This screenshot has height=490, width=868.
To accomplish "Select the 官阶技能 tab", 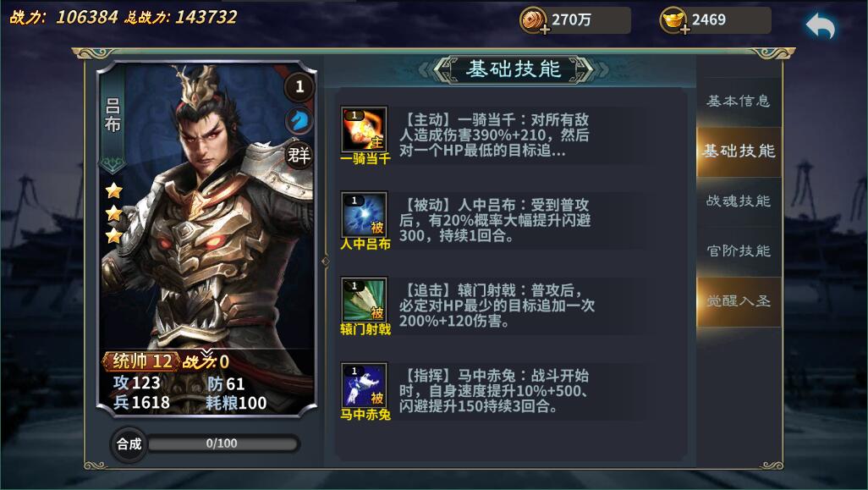I will click(739, 251).
